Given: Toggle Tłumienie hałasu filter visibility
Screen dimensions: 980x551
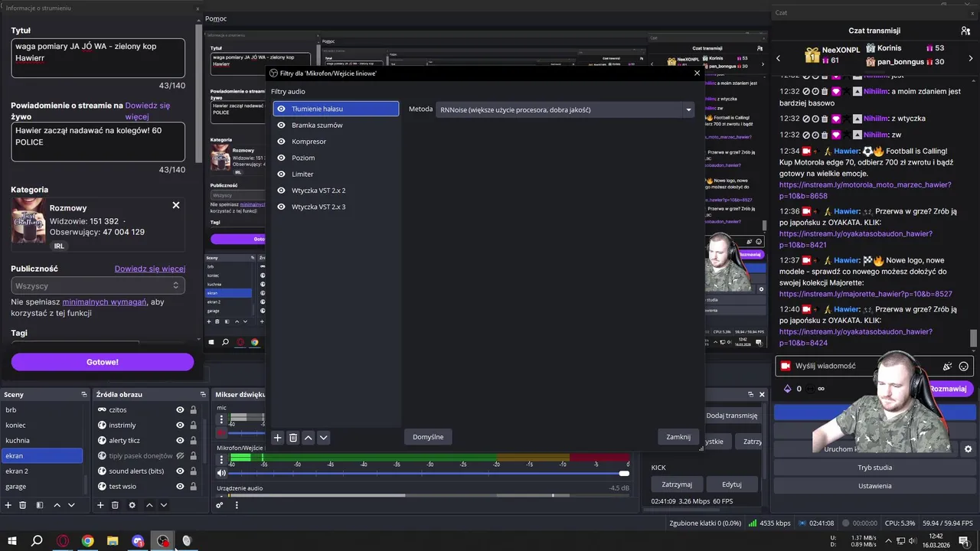Looking at the screenshot, I should 281,109.
